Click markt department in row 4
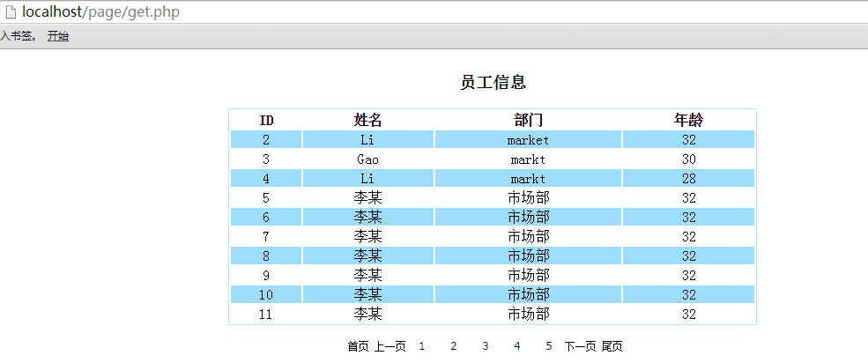868x363 pixels. click(x=528, y=178)
